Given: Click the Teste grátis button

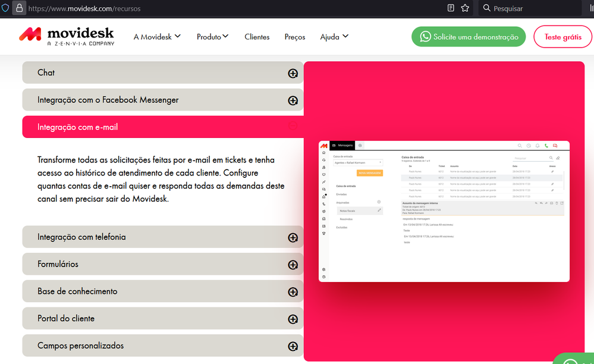Looking at the screenshot, I should (562, 37).
